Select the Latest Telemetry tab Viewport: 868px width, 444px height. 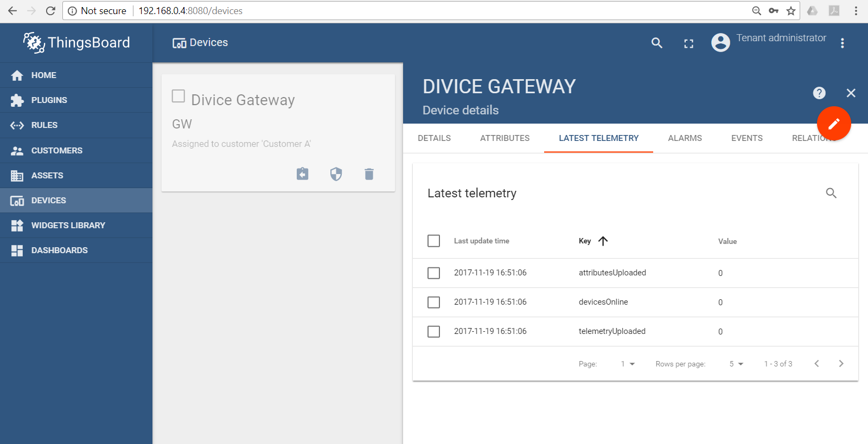598,138
